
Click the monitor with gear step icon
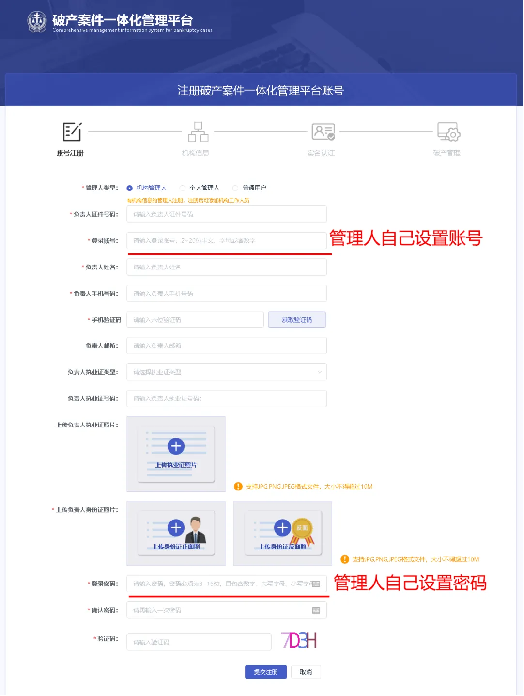[449, 132]
